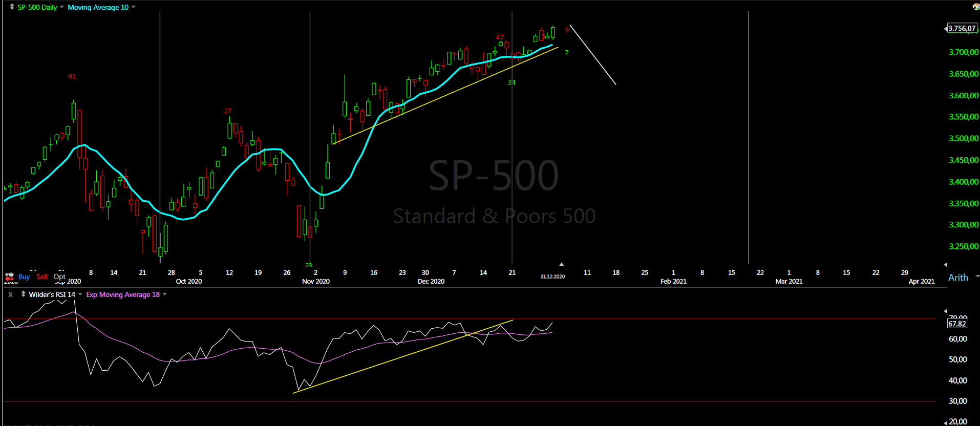Screen dimensions: 980x426
Task: Click the small arrow beside RSI 20,00 level
Action: click(945, 422)
